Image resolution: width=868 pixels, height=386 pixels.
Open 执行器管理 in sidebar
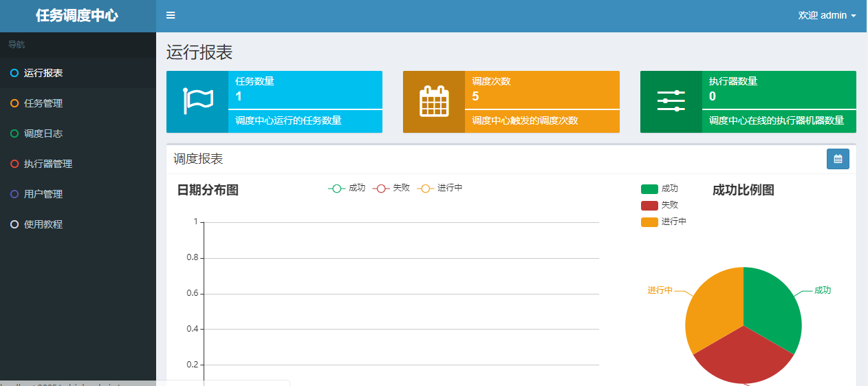point(78,164)
